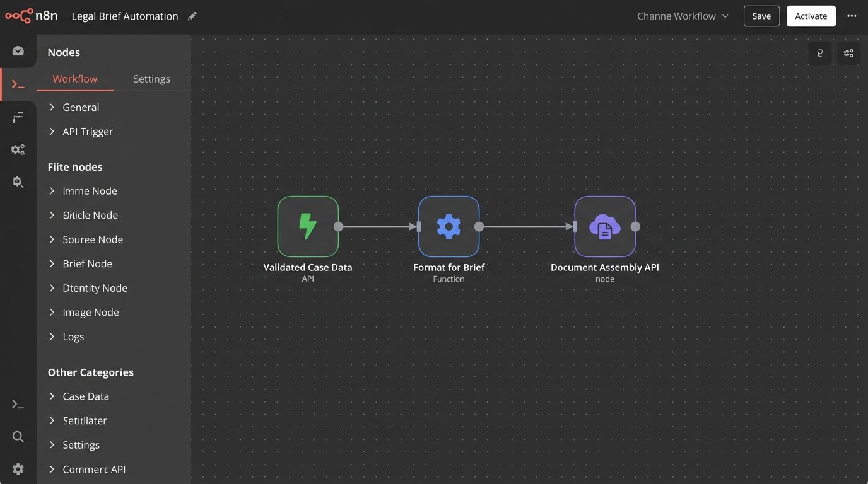
Task: Open the bottom gear settings icon in sidebar
Action: coord(18,469)
